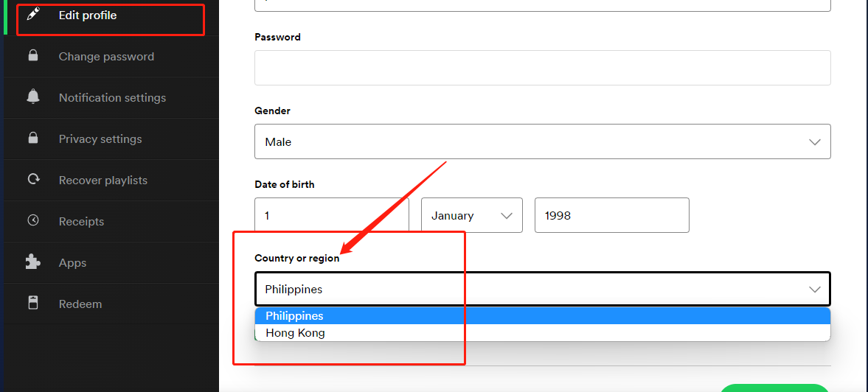Click the Password input field

(x=542, y=68)
